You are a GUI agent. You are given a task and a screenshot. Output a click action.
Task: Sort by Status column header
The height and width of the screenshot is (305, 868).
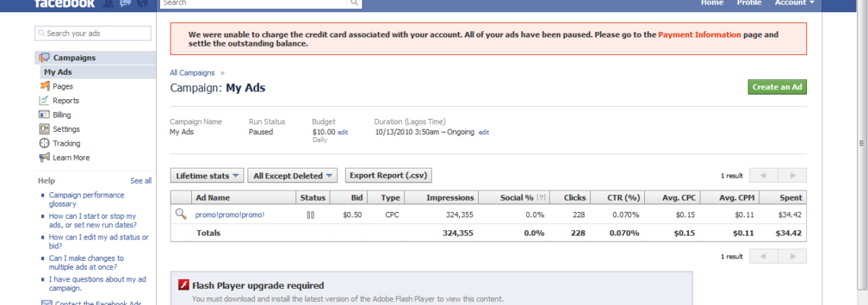click(x=314, y=197)
